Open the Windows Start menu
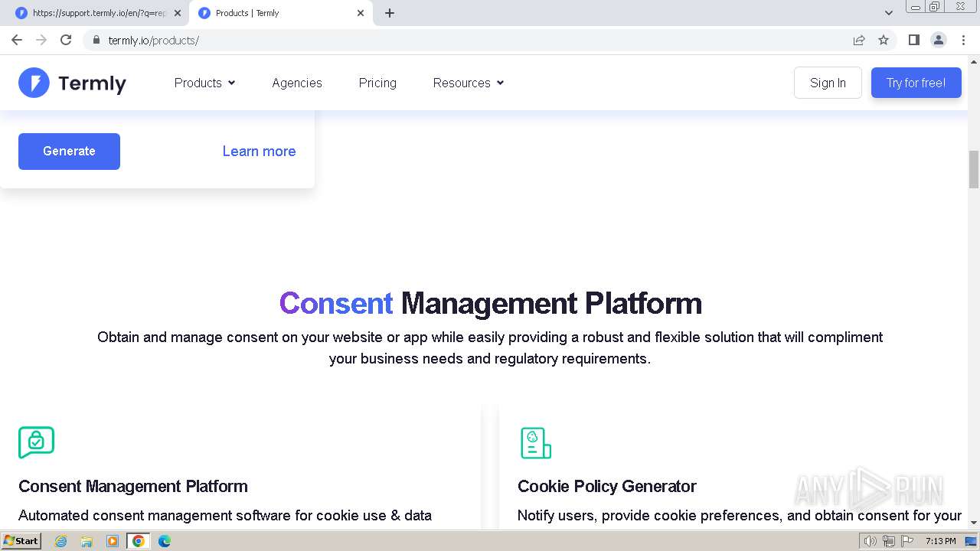The width and height of the screenshot is (980, 551). point(21,541)
